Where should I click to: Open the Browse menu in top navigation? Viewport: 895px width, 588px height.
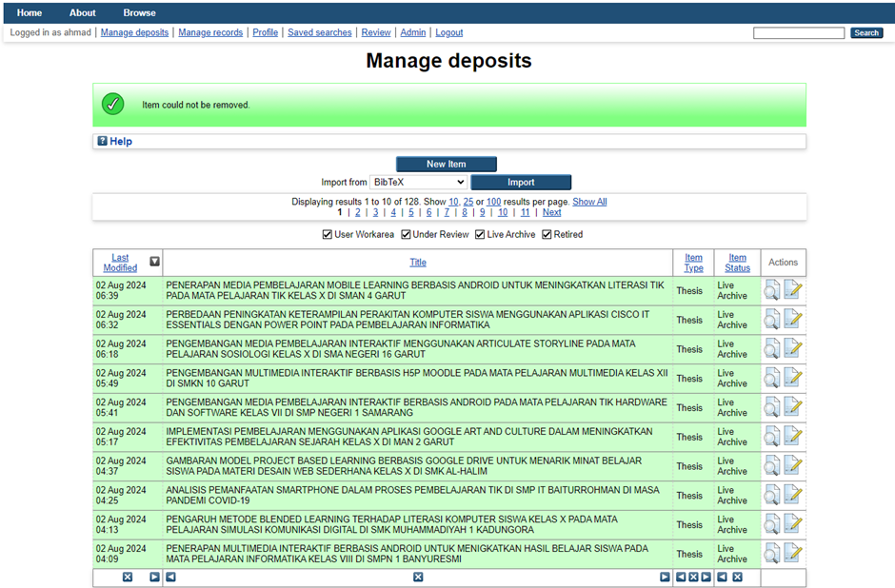click(x=139, y=12)
